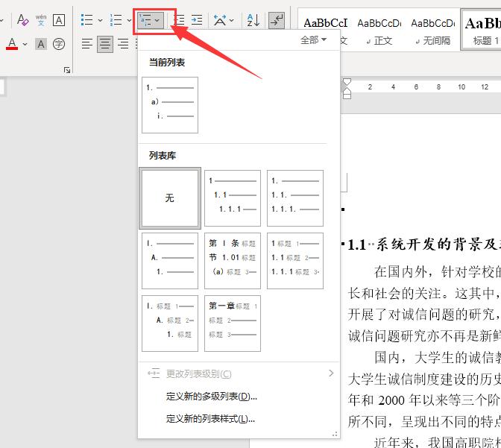Select the 无 list option
This screenshot has width=501, height=448.
point(170,198)
